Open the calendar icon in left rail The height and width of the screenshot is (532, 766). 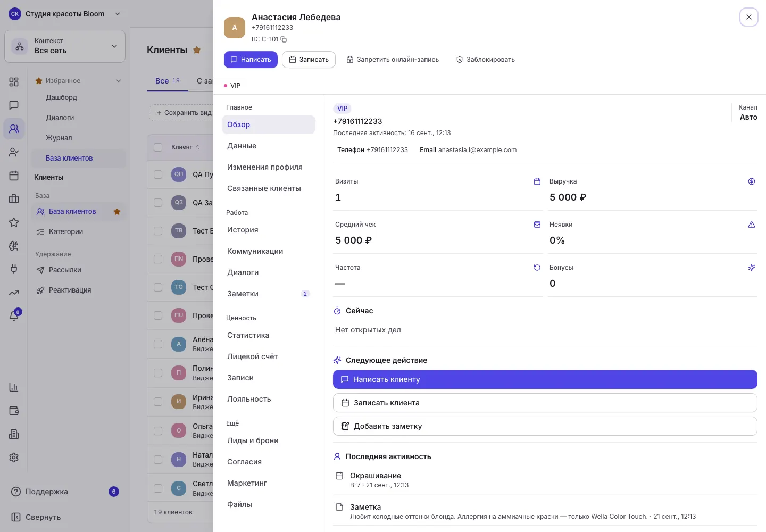tap(14, 176)
